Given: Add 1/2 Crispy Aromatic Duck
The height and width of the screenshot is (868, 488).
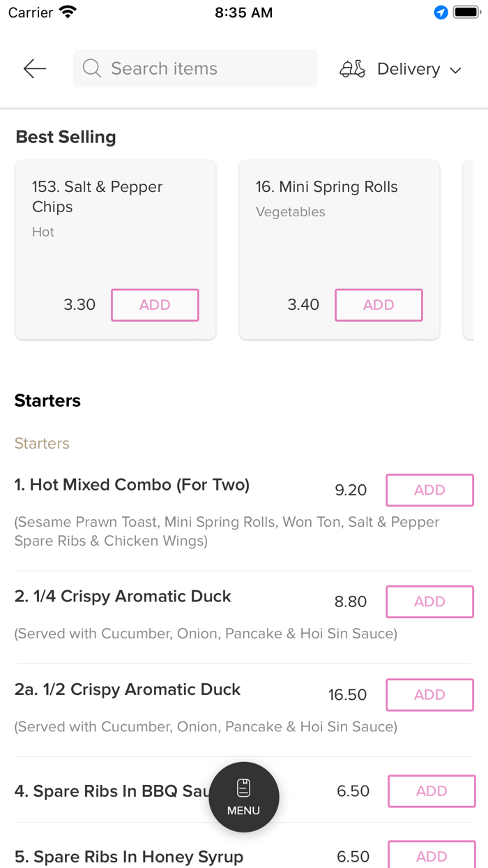Looking at the screenshot, I should click(x=429, y=695).
